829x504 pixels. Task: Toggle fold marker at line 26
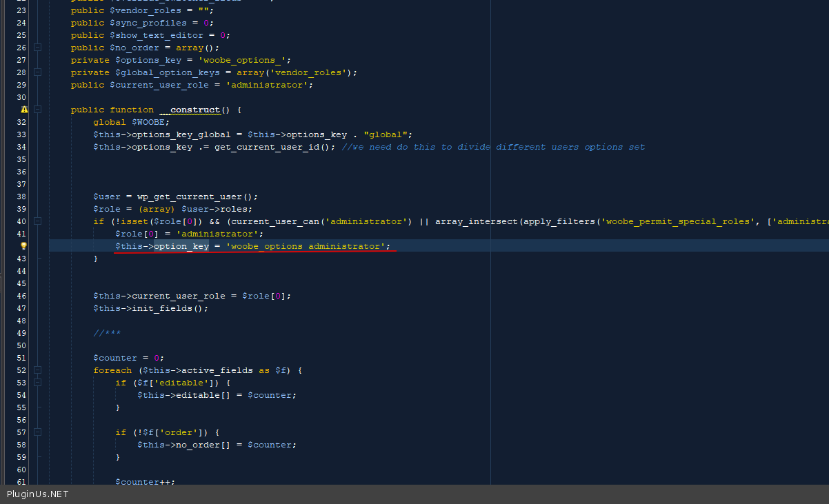[37, 48]
